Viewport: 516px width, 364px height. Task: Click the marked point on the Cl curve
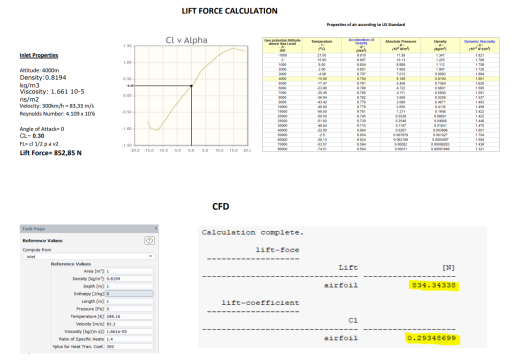pyautogui.click(x=191, y=86)
